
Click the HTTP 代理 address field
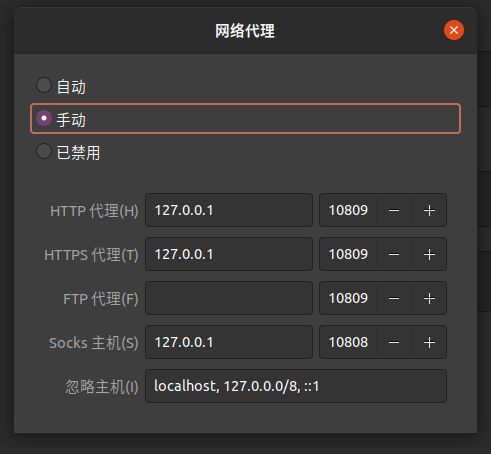pyautogui.click(x=229, y=210)
